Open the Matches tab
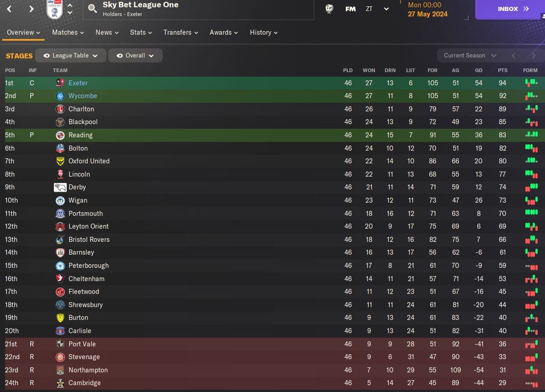Viewport: 545px width, 392px height. (x=68, y=32)
